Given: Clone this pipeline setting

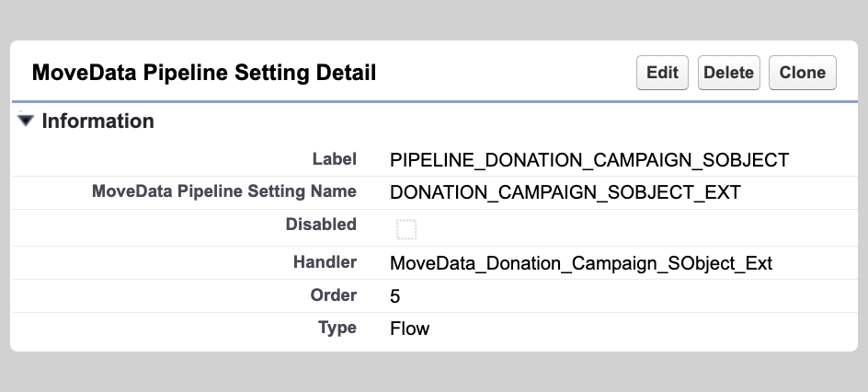Looking at the screenshot, I should (x=802, y=73).
